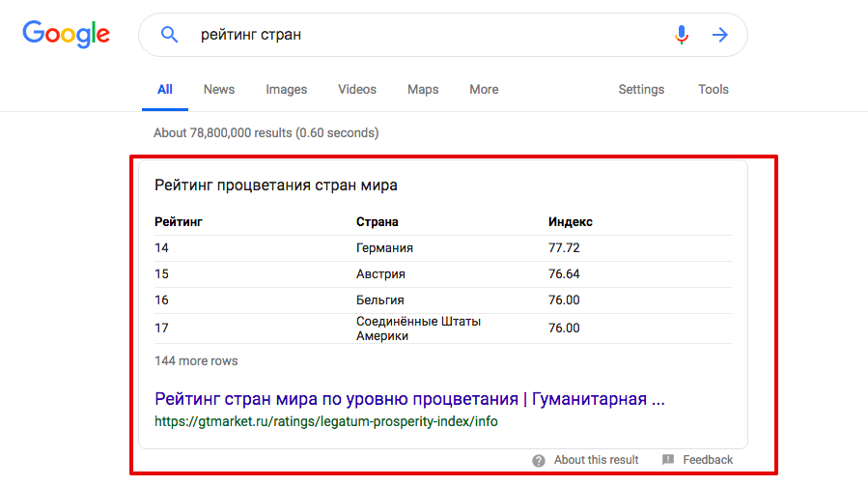Click the index value 76.64
The width and height of the screenshot is (868, 486).
(564, 273)
